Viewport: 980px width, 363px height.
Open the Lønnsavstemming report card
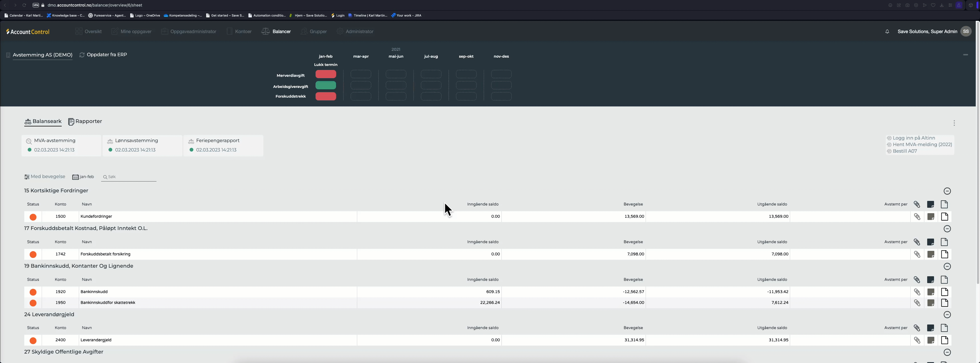[142, 145]
